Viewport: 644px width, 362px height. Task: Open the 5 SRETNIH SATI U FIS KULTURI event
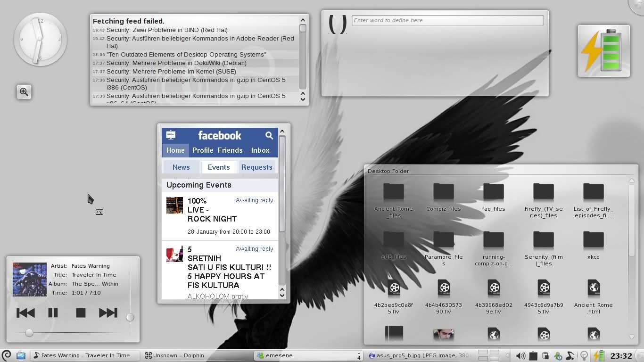tap(229, 267)
